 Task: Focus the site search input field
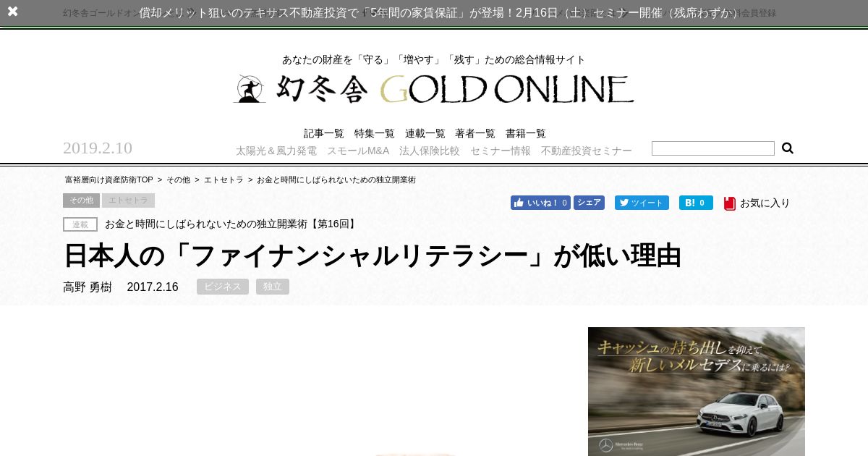(713, 148)
